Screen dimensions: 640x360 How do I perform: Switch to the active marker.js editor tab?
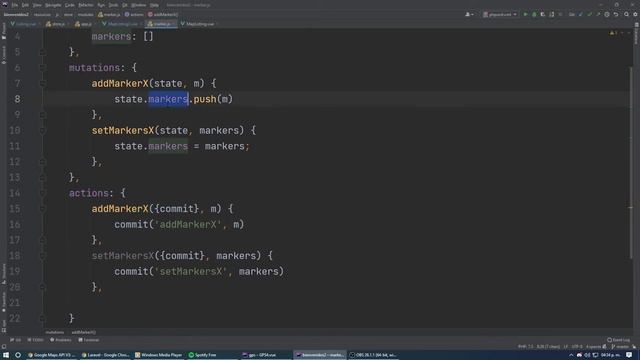point(161,24)
